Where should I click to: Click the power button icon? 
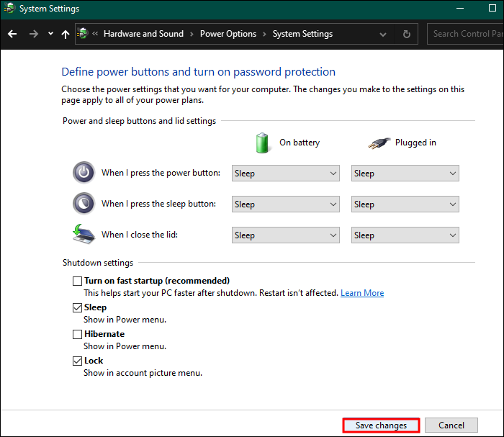(x=84, y=173)
